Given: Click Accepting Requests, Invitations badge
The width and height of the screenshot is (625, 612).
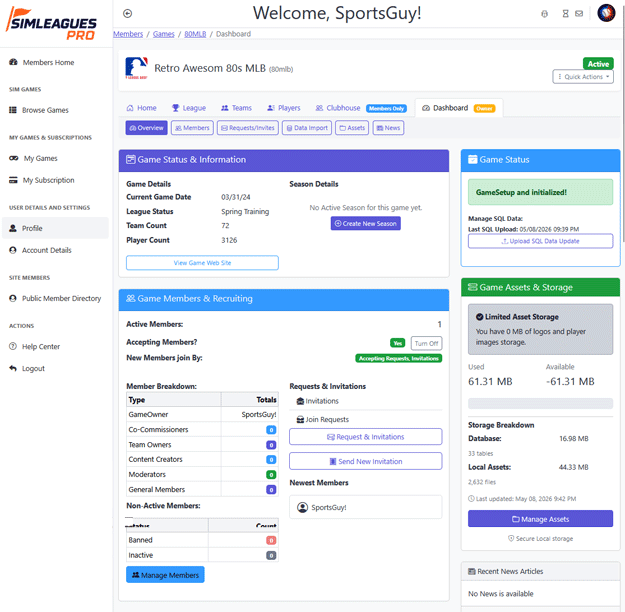Looking at the screenshot, I should click(x=399, y=358).
